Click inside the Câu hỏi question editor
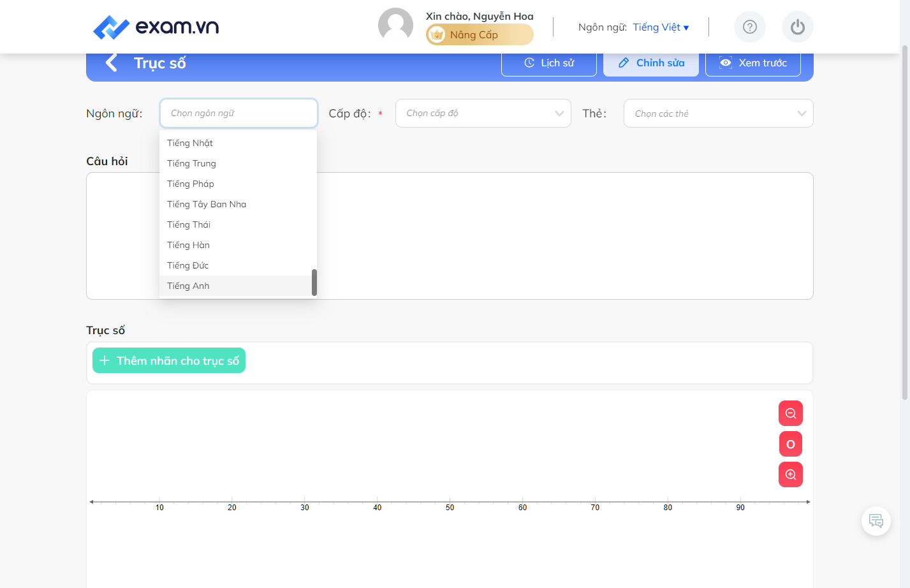Screen dimensions: 910x588 click(450, 236)
